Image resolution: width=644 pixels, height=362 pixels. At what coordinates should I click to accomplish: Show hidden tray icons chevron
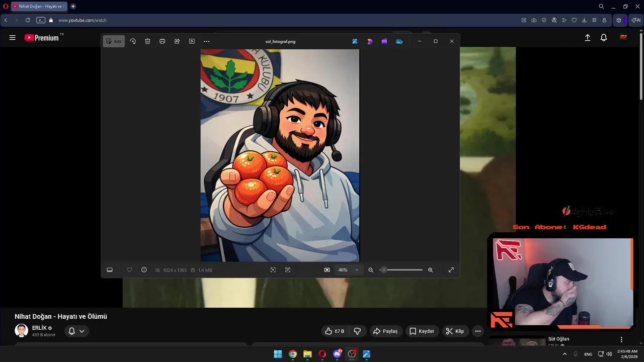coord(565,354)
